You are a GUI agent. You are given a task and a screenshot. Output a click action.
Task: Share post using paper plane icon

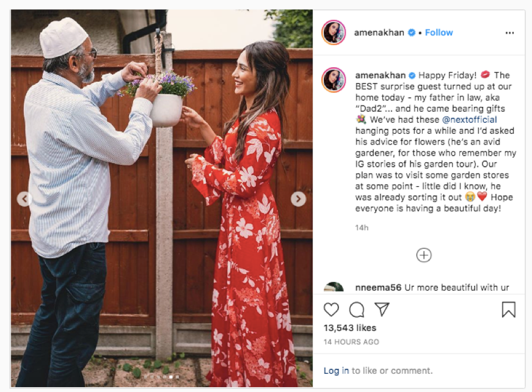pyautogui.click(x=382, y=309)
